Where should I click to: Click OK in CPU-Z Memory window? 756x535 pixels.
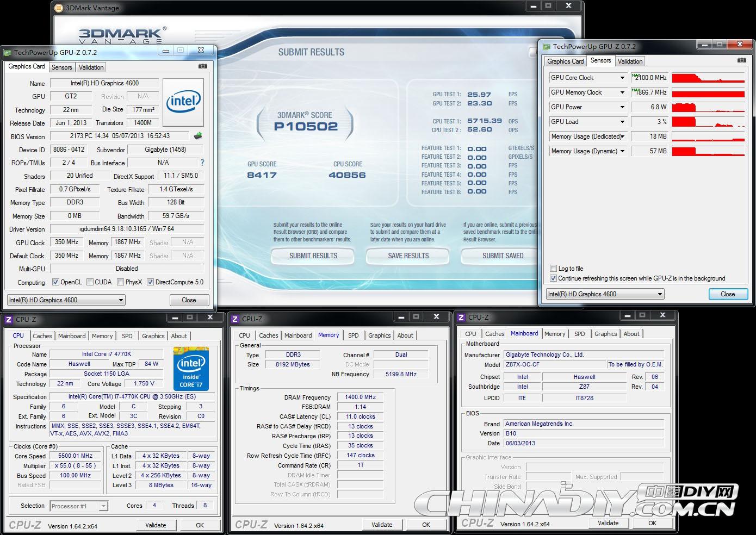tap(426, 525)
